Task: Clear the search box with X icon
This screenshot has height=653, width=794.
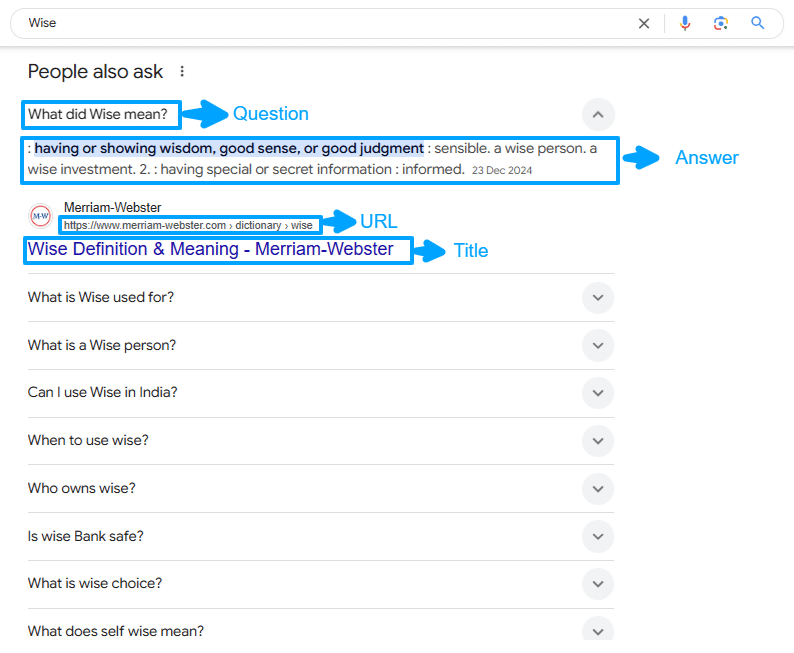Action: (x=644, y=23)
